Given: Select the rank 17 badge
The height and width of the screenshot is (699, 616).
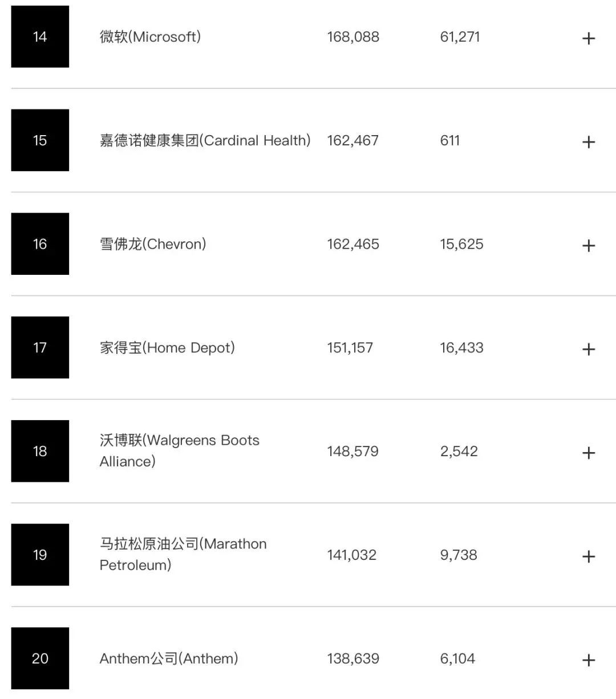Looking at the screenshot, I should click(x=40, y=348).
